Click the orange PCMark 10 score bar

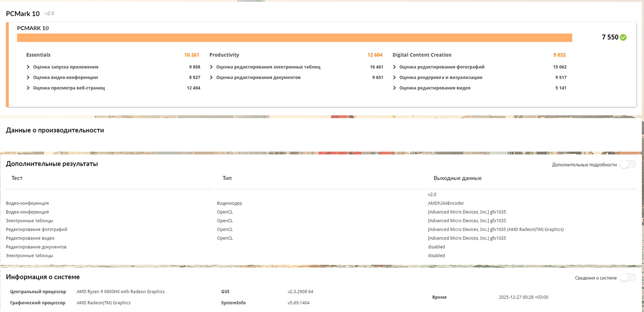point(294,38)
